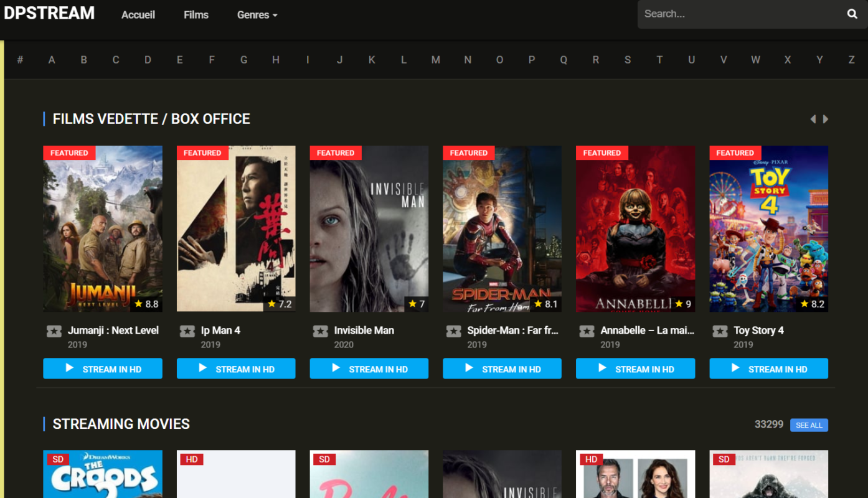Click Stream in HD for Jumanji : Next Level
This screenshot has height=498, width=868.
pos(103,369)
